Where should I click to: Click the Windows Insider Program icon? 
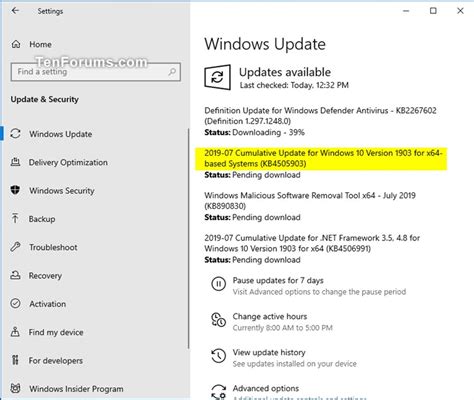click(15, 389)
